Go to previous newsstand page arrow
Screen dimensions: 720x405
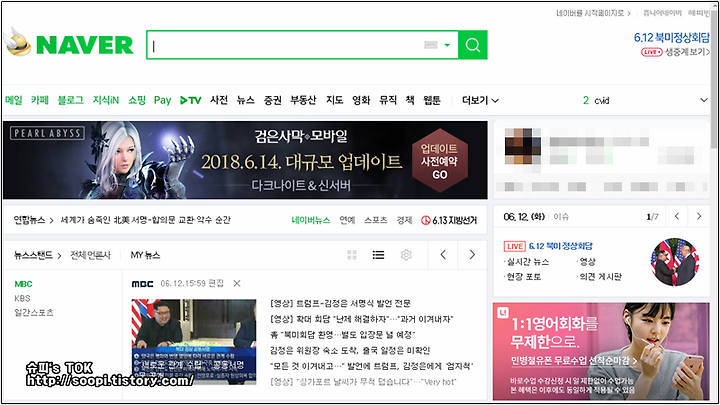point(443,254)
